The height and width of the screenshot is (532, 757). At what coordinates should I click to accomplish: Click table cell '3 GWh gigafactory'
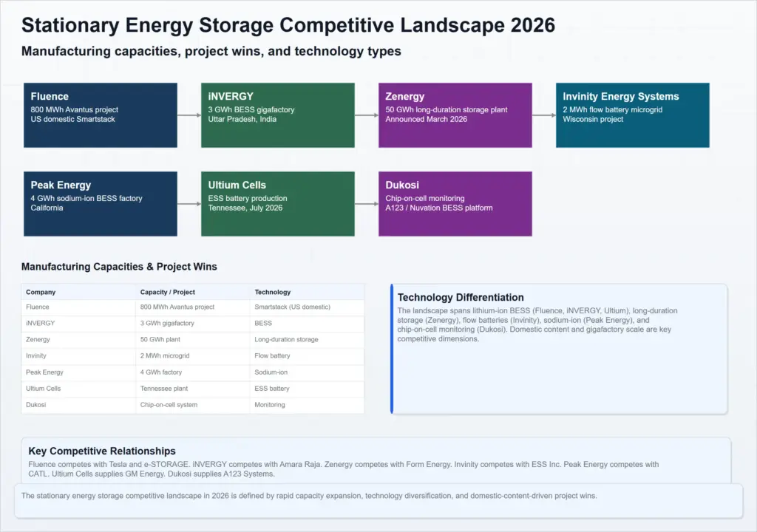click(x=193, y=324)
